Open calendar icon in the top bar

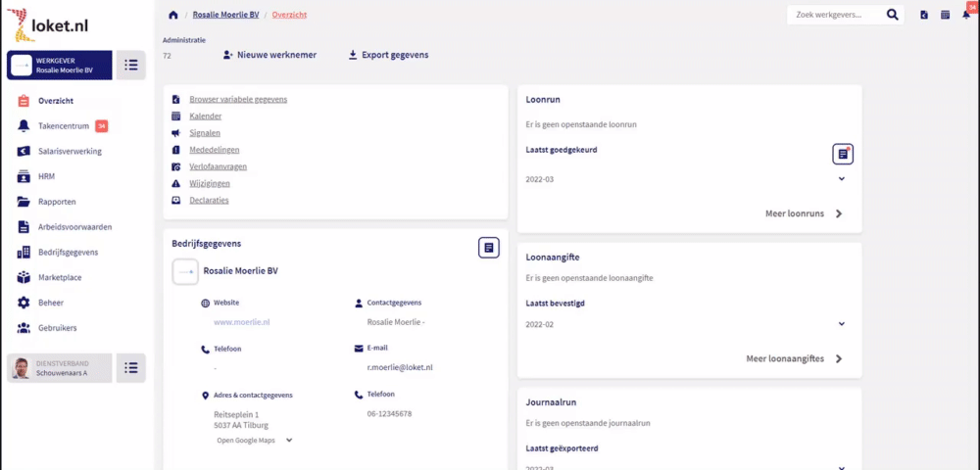point(945,15)
